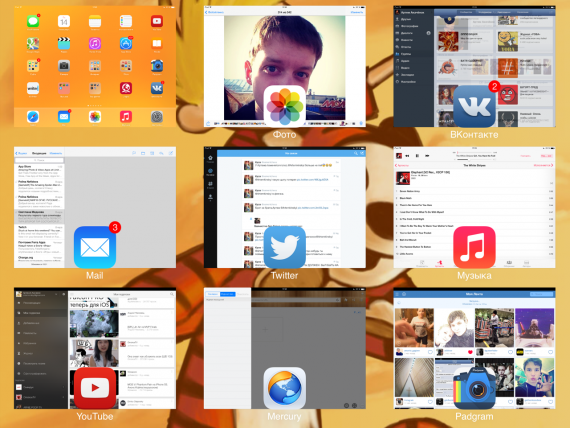
Task: Tap Calendar icon showing 14 in home preview
Action: pos(64,21)
